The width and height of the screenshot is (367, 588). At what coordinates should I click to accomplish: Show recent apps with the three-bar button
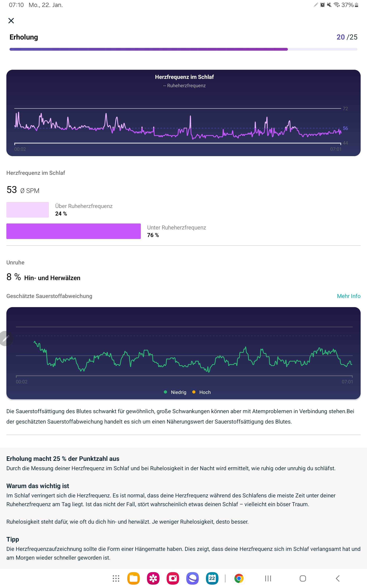268,578
